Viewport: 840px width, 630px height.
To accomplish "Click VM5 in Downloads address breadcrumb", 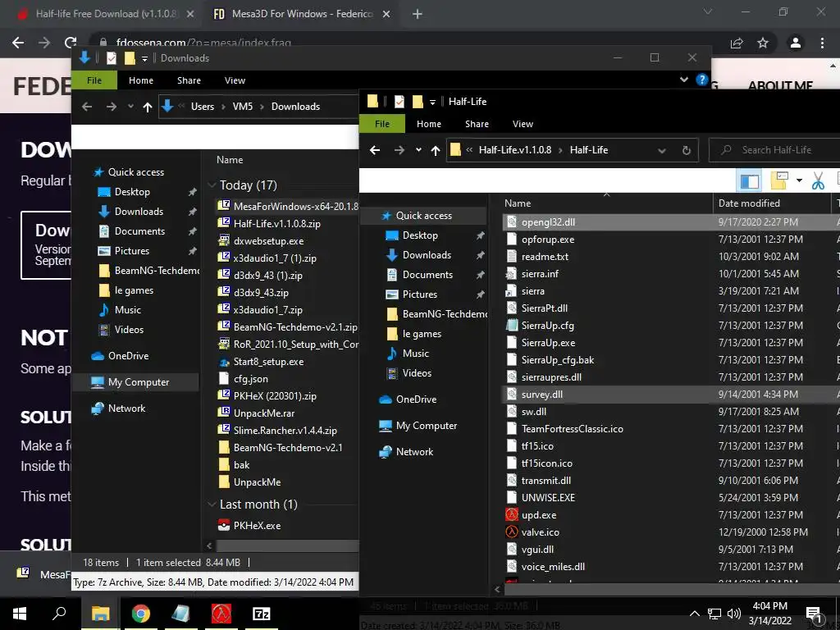I will point(242,107).
